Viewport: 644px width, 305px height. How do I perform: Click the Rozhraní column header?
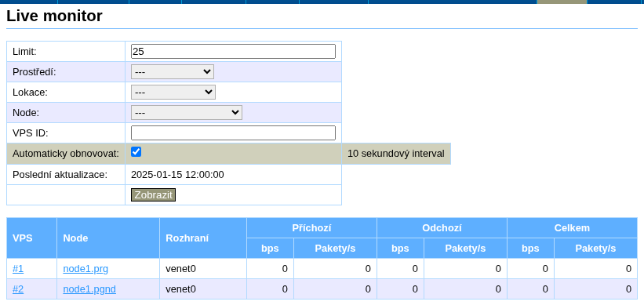[203, 238]
